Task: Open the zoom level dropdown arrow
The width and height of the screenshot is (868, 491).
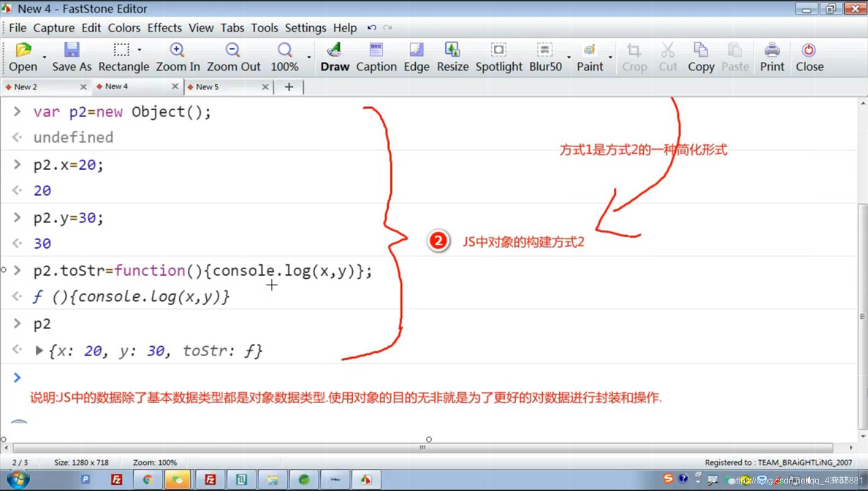Action: pyautogui.click(x=309, y=56)
